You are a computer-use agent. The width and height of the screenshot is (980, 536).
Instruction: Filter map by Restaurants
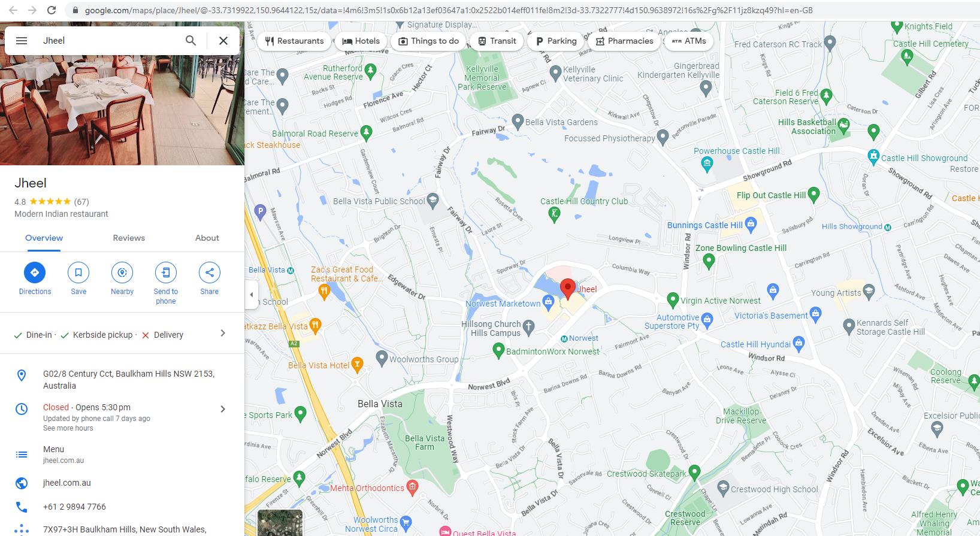tap(294, 41)
